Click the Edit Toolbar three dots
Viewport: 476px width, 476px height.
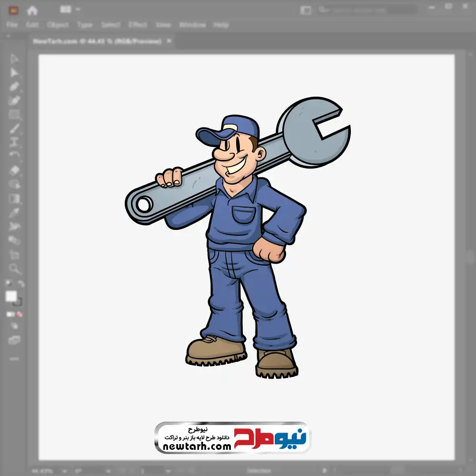click(14, 358)
